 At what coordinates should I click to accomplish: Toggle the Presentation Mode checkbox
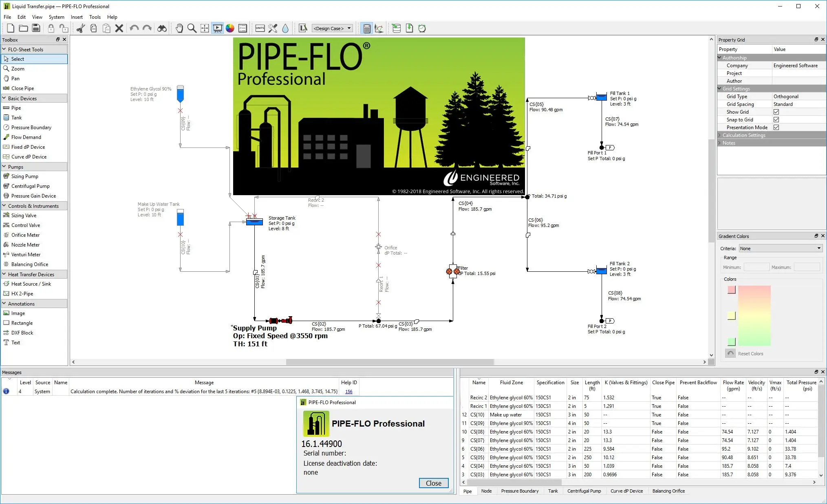point(776,128)
